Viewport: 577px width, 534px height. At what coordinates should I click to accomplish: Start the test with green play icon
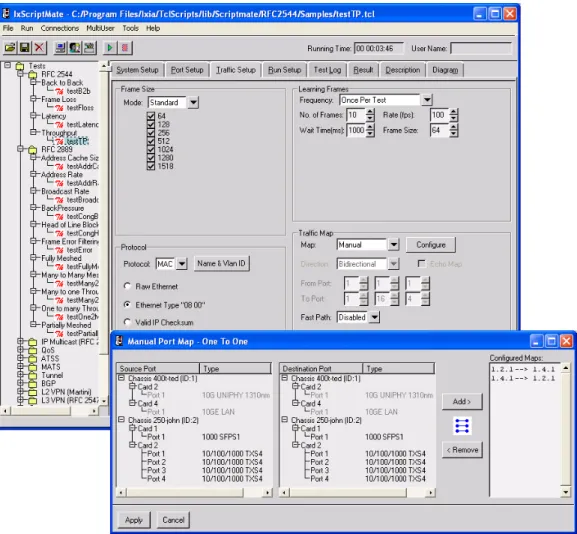[110, 47]
